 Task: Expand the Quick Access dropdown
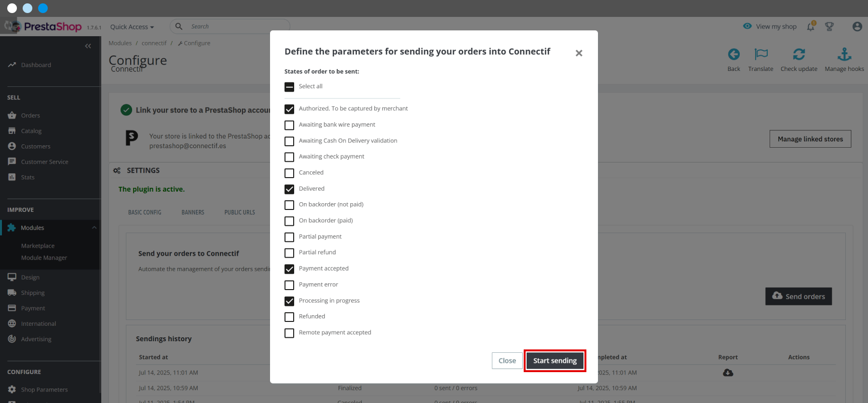click(x=132, y=27)
